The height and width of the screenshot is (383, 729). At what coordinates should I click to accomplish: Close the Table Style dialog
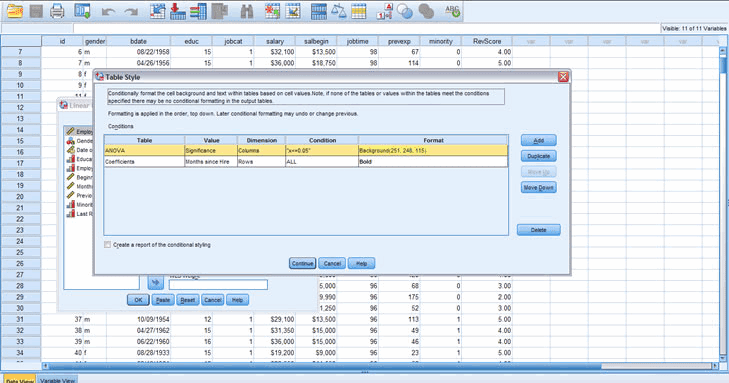(563, 77)
